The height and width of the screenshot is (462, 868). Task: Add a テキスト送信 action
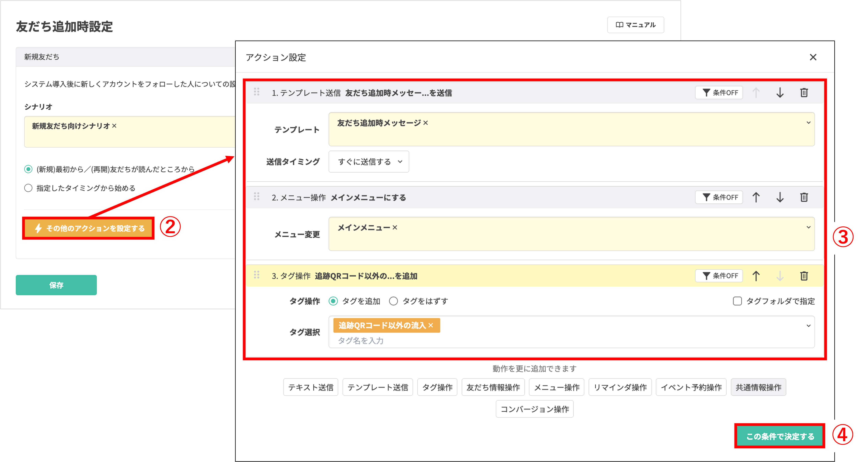[310, 387]
